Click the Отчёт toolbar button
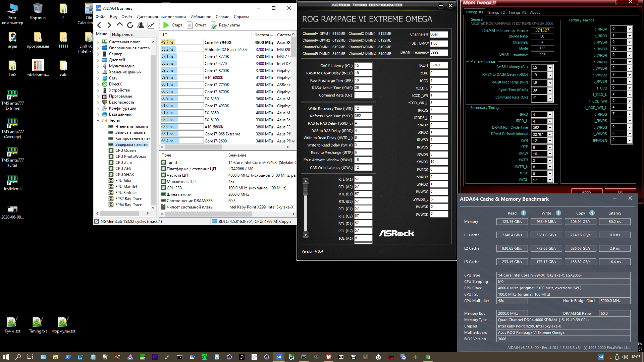This screenshot has height=362, width=644. pos(197,25)
